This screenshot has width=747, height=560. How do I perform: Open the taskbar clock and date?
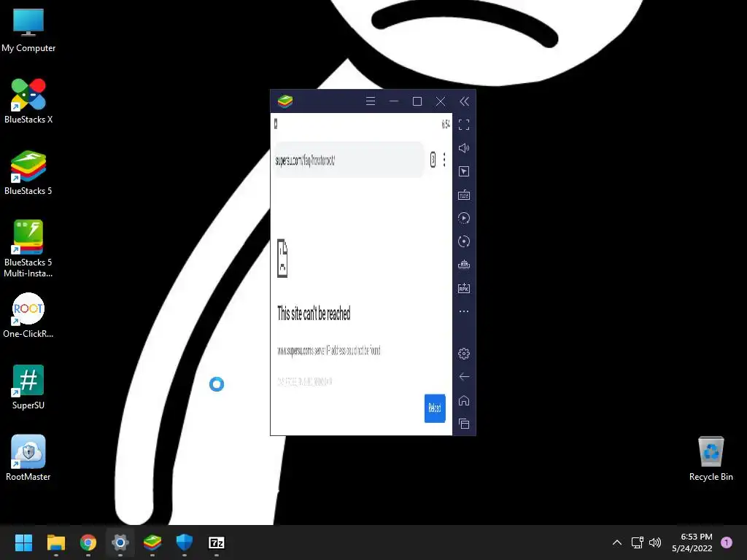(692, 542)
